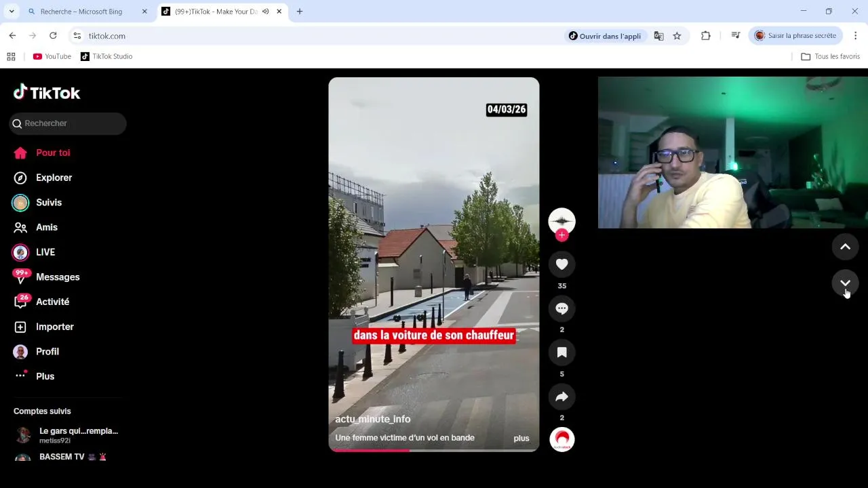Image resolution: width=868 pixels, height=488 pixels.
Task: Follow the creator via the red plus badge
Action: pos(561,235)
